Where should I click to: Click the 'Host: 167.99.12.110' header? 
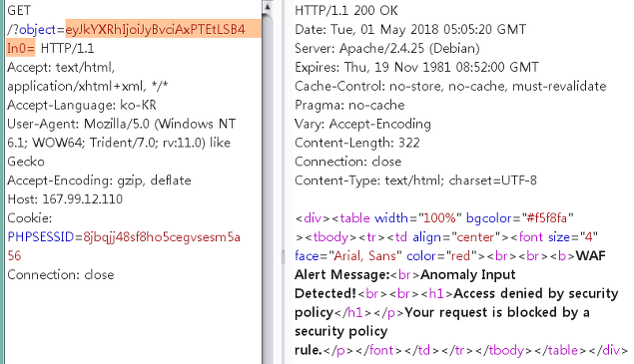[x=65, y=199]
